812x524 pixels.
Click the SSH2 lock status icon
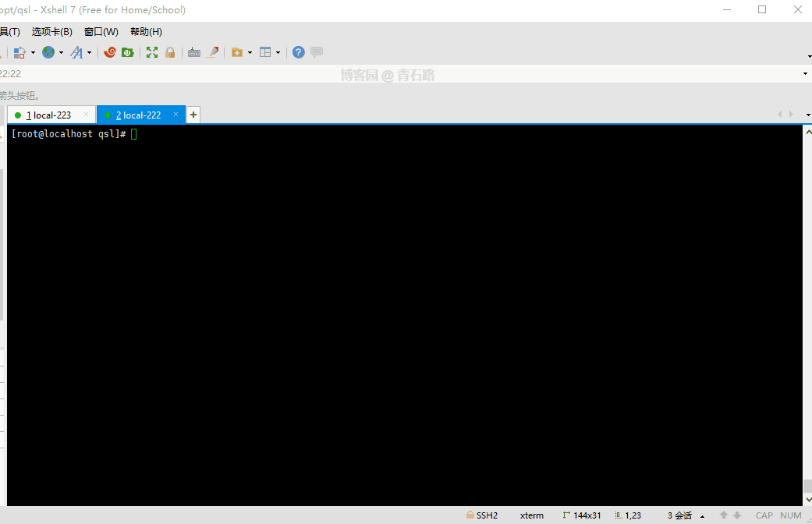(x=470, y=515)
